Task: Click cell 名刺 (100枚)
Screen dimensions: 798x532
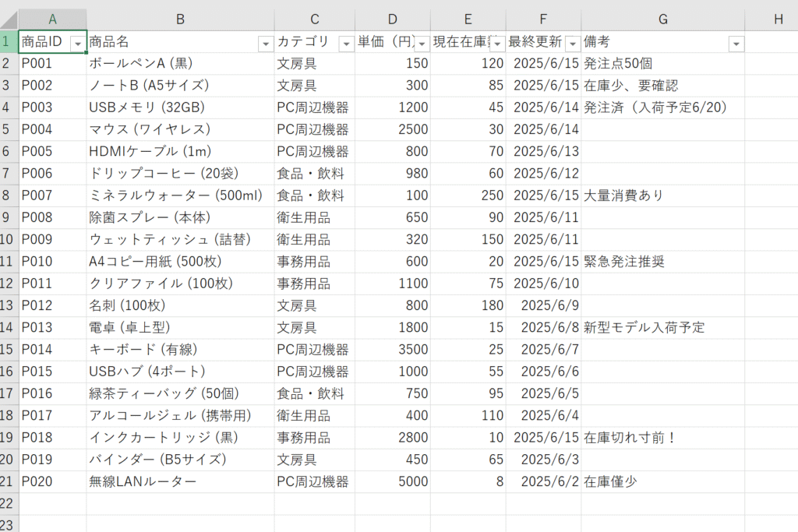Action: [x=180, y=305]
